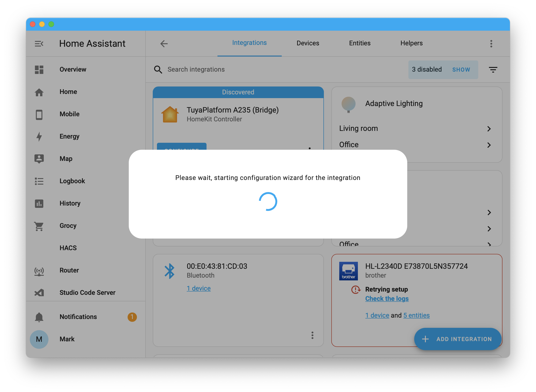Switch to the Helpers tab

[x=411, y=43]
